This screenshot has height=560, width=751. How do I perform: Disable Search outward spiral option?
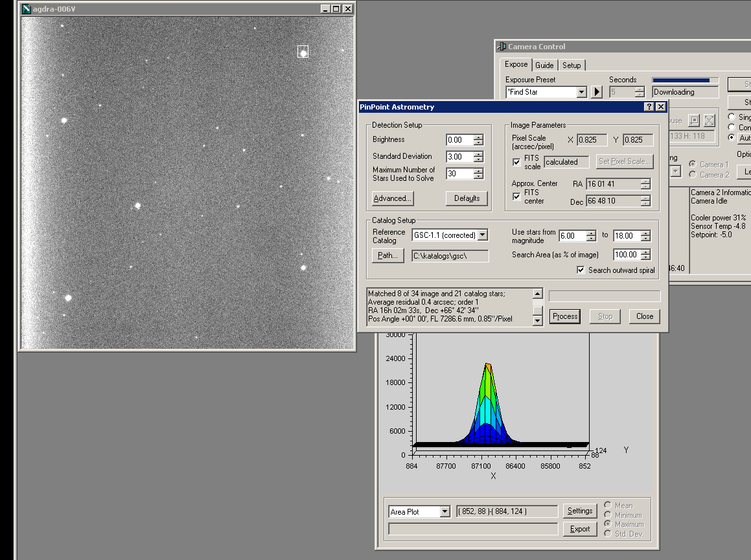(x=581, y=270)
